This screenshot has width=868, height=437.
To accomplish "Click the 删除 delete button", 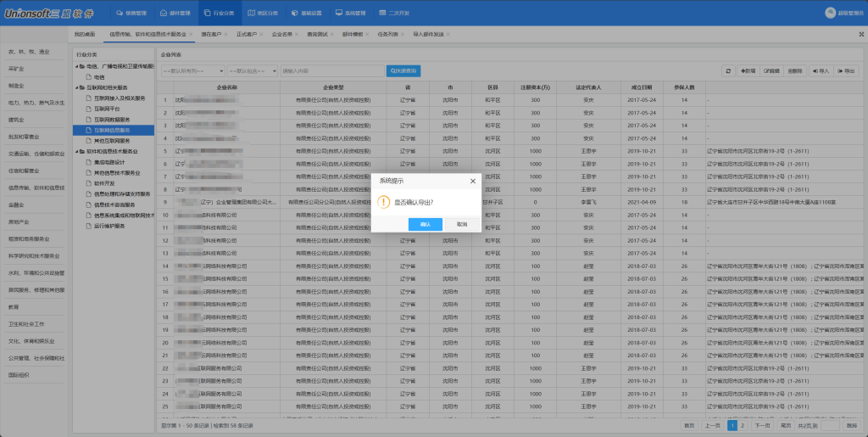I will pyautogui.click(x=795, y=71).
